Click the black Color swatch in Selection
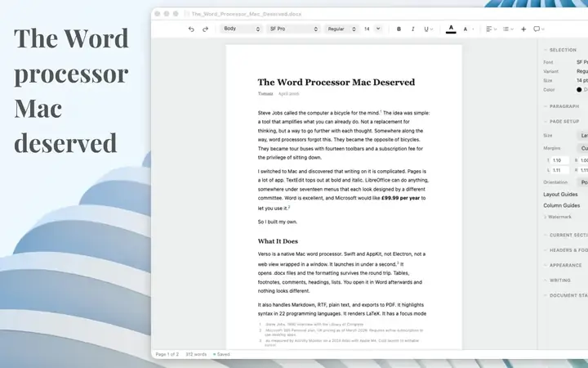The height and width of the screenshot is (368, 588). click(x=579, y=90)
